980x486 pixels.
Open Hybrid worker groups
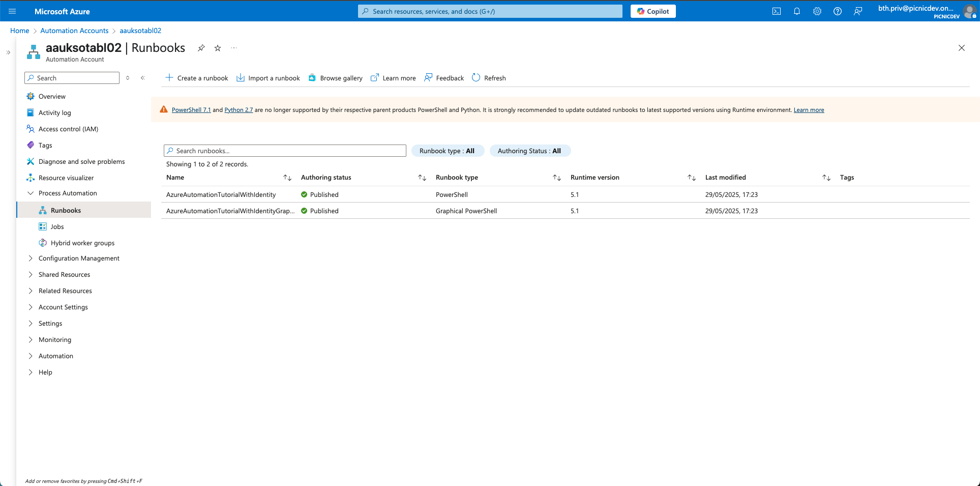84,243
